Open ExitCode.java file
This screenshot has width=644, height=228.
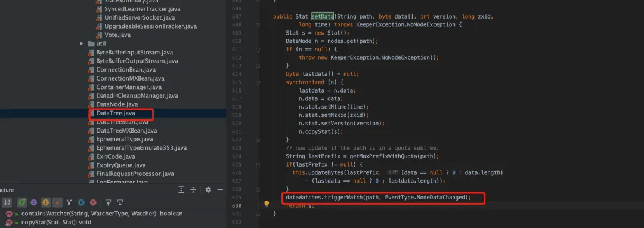(x=116, y=156)
